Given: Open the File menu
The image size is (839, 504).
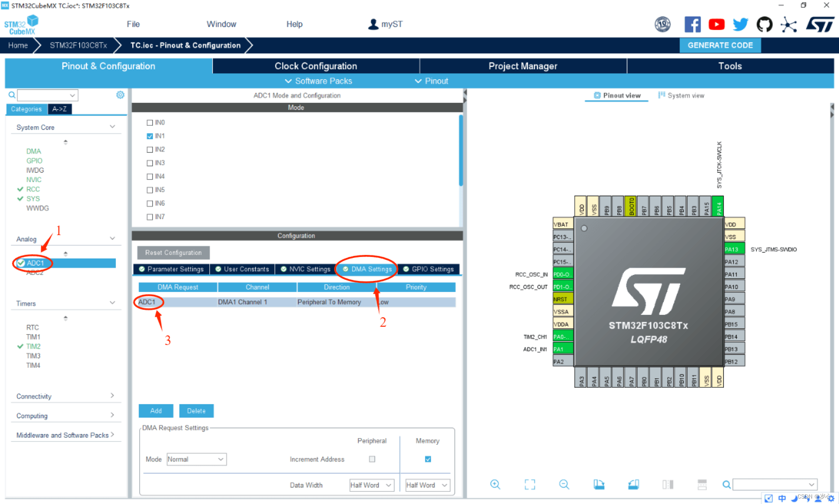Looking at the screenshot, I should [133, 24].
